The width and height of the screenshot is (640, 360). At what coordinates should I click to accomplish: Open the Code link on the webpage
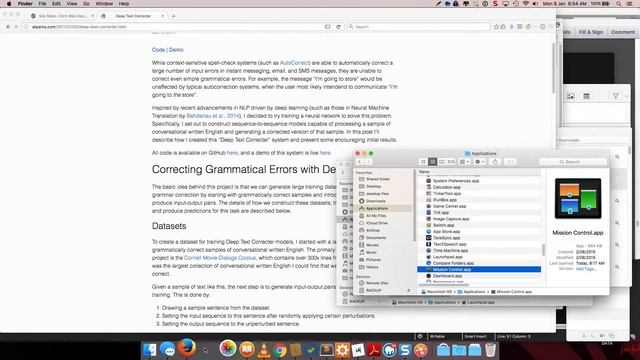[x=158, y=50]
